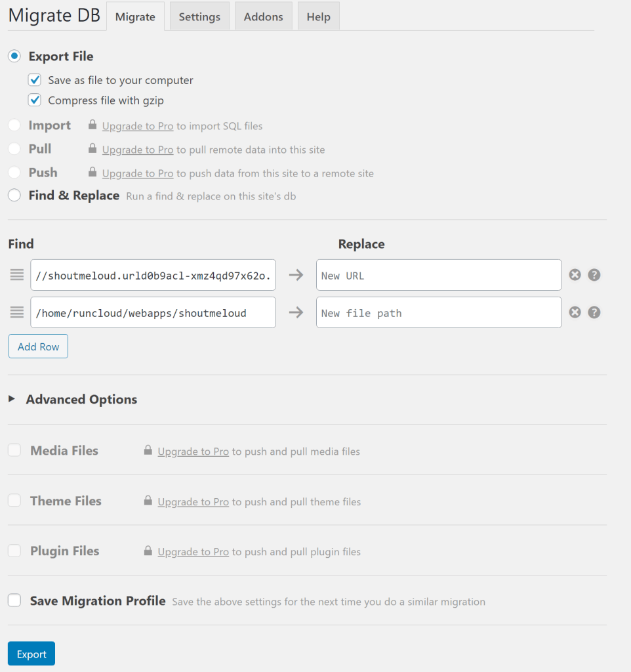Click the arrow between URL find and replace
Screen dimensions: 631x672
(x=296, y=275)
